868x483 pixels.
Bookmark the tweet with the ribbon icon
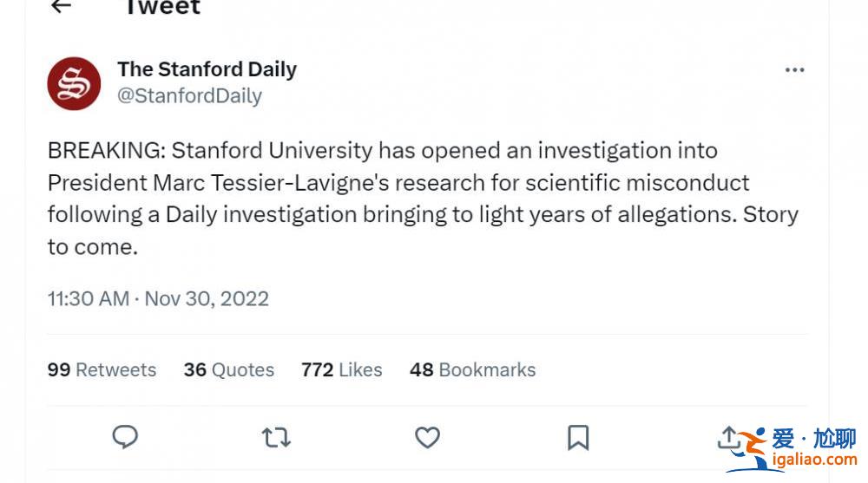pyautogui.click(x=578, y=438)
